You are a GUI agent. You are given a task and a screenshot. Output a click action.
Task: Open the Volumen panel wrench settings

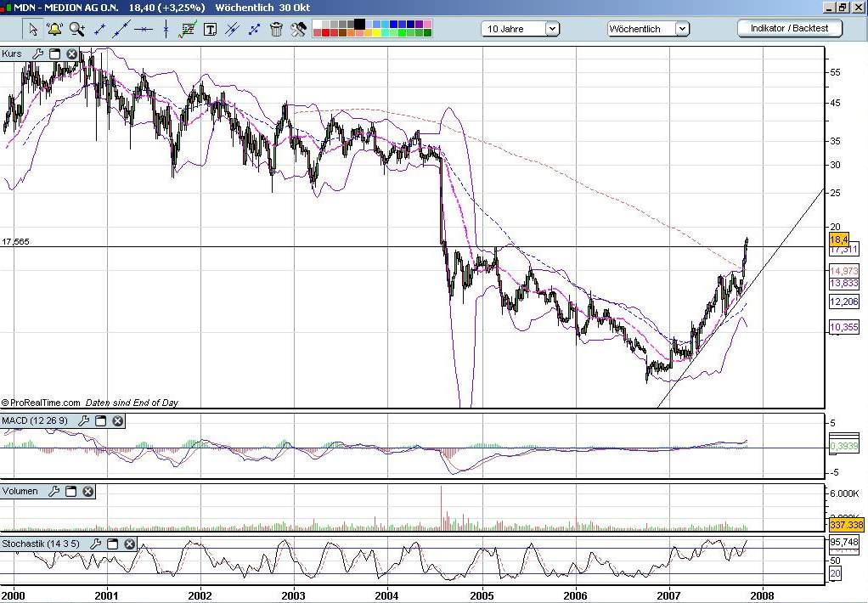point(54,491)
